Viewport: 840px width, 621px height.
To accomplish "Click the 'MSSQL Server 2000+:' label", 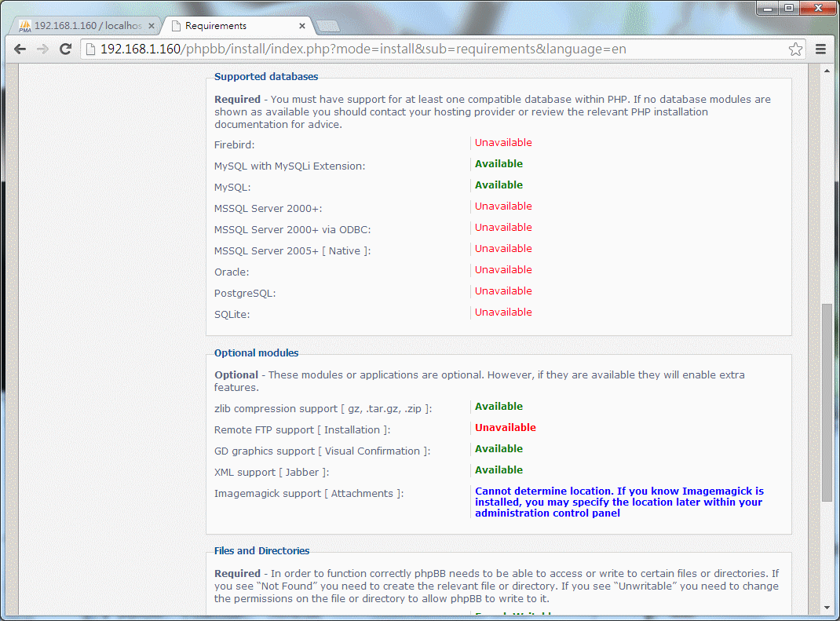I will click(268, 208).
